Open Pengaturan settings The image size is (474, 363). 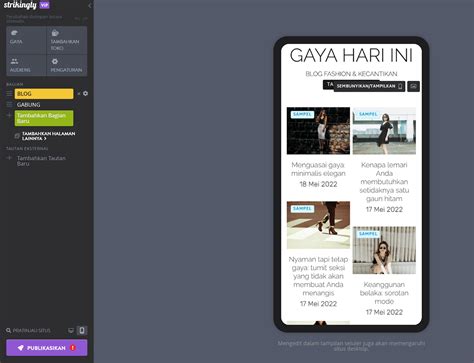pyautogui.click(x=67, y=65)
